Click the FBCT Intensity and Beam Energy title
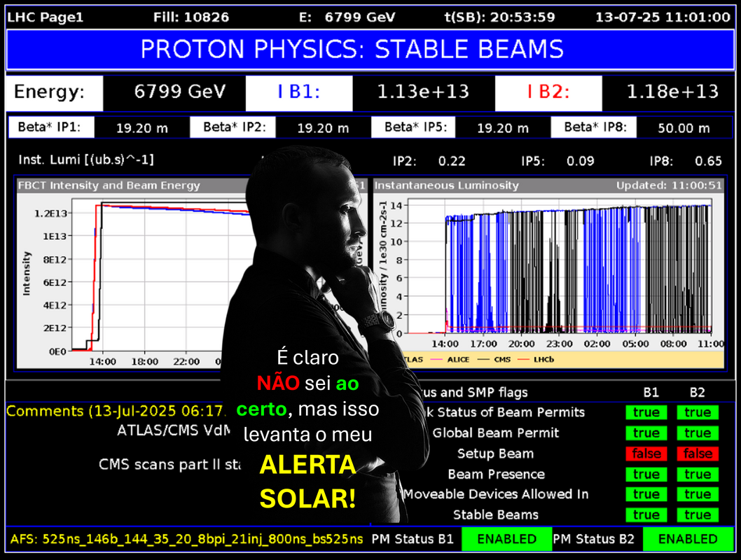Image resolution: width=741 pixels, height=560 pixels. coord(109,185)
